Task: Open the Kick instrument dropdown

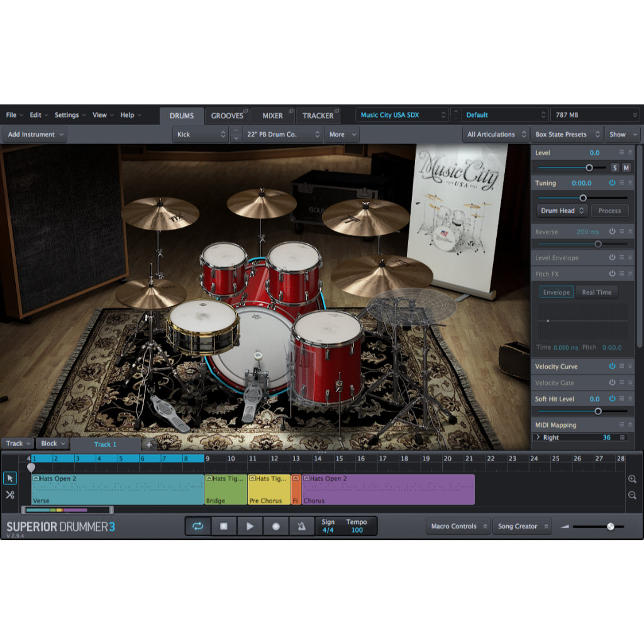Action: coord(200,134)
